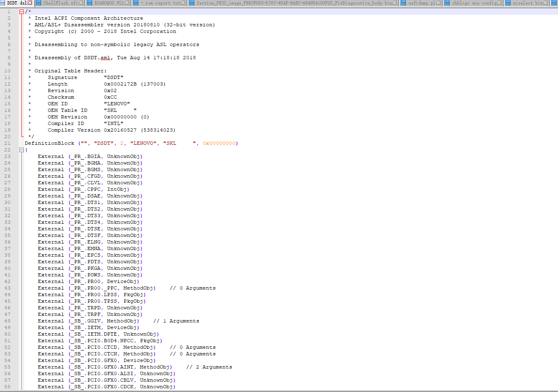Select the uiselect.bin tab
The image size is (558, 392).
point(527,3)
